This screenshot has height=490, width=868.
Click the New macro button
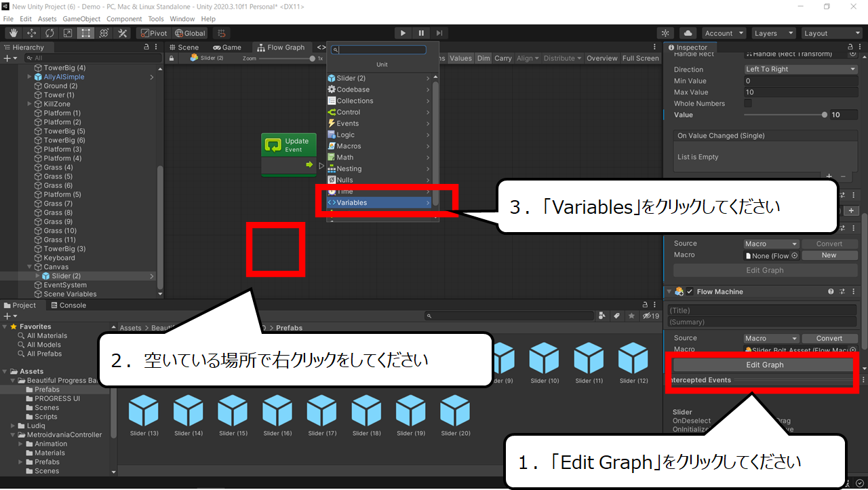point(829,255)
